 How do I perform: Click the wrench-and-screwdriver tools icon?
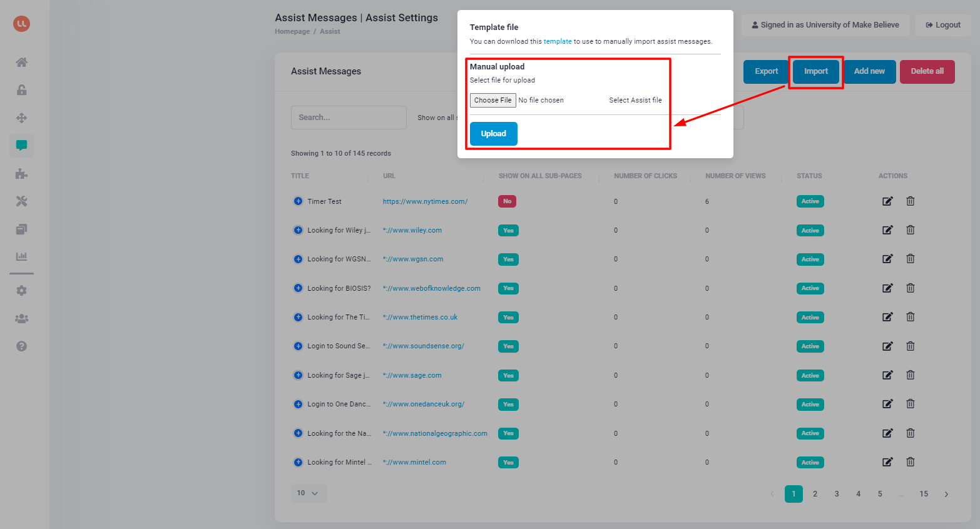[21, 201]
